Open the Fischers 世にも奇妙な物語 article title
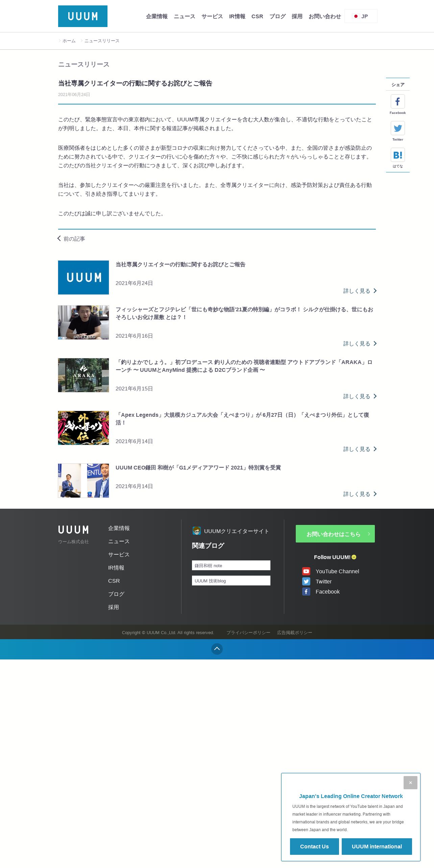Image resolution: width=434 pixels, height=868 pixels. pos(244,313)
